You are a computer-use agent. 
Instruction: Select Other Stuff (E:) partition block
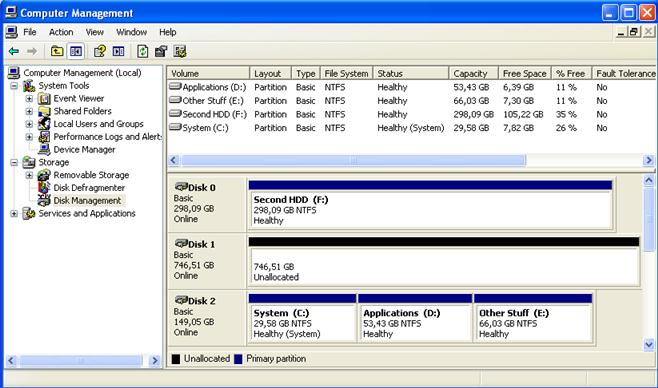[x=533, y=318]
